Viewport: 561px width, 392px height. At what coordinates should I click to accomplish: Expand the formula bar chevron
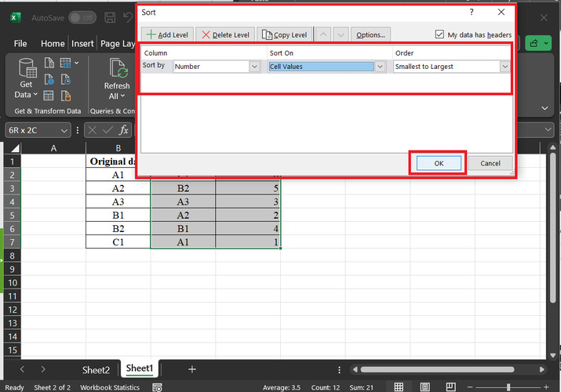click(x=548, y=129)
